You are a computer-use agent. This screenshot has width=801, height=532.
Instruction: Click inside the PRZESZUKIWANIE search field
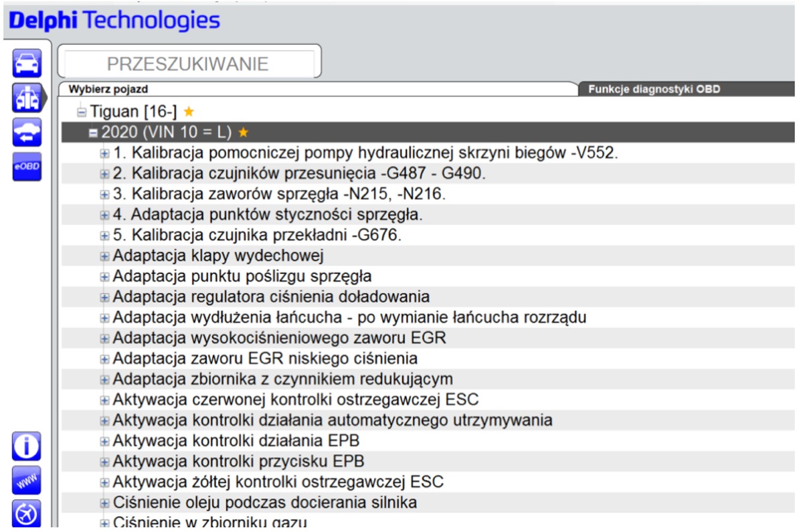pos(187,64)
